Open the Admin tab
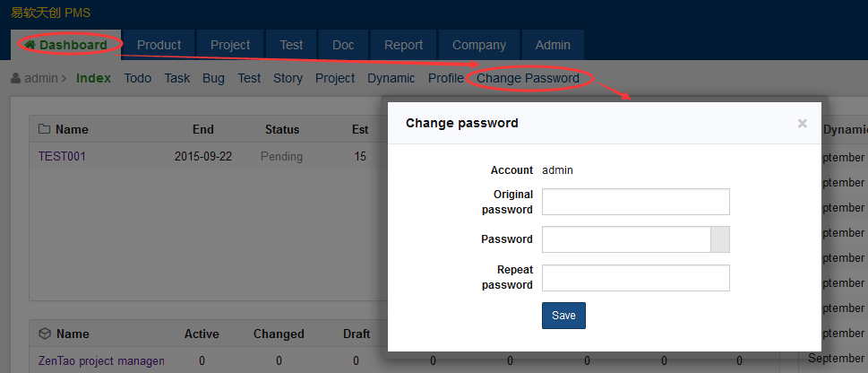Screen dimensions: 868x373 [x=553, y=45]
